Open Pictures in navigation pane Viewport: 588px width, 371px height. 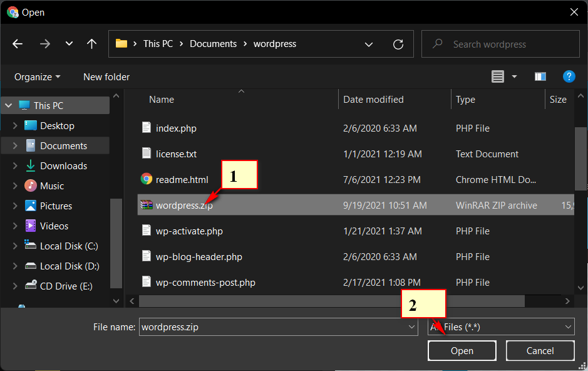(56, 206)
